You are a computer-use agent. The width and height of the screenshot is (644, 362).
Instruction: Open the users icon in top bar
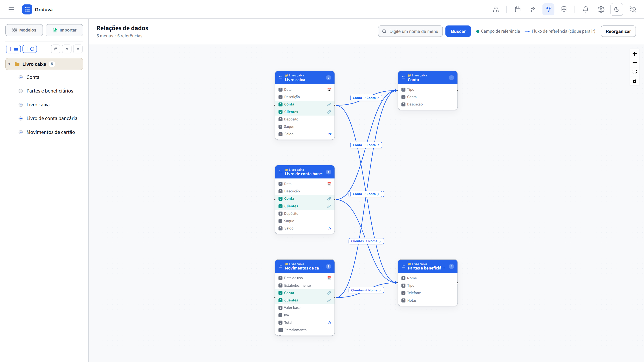(496, 9)
